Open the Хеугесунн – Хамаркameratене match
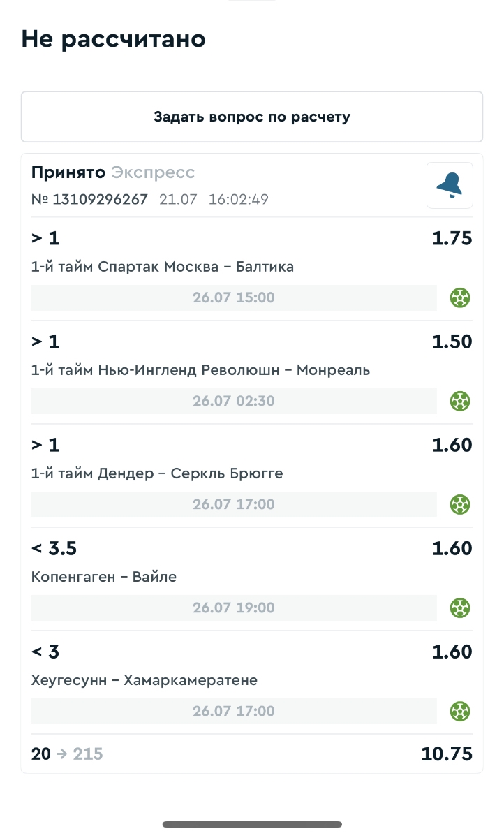Screen dimensions: 504x838 pos(144,680)
